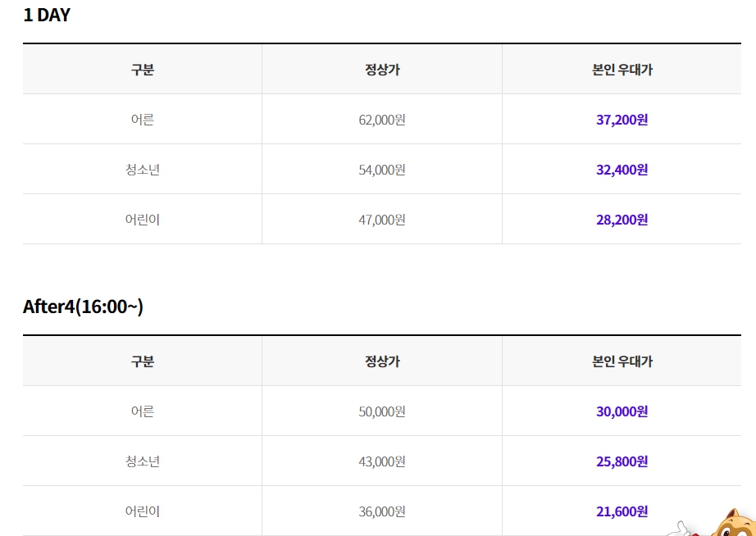Select the 어른 row in the After4 table

[382, 411]
